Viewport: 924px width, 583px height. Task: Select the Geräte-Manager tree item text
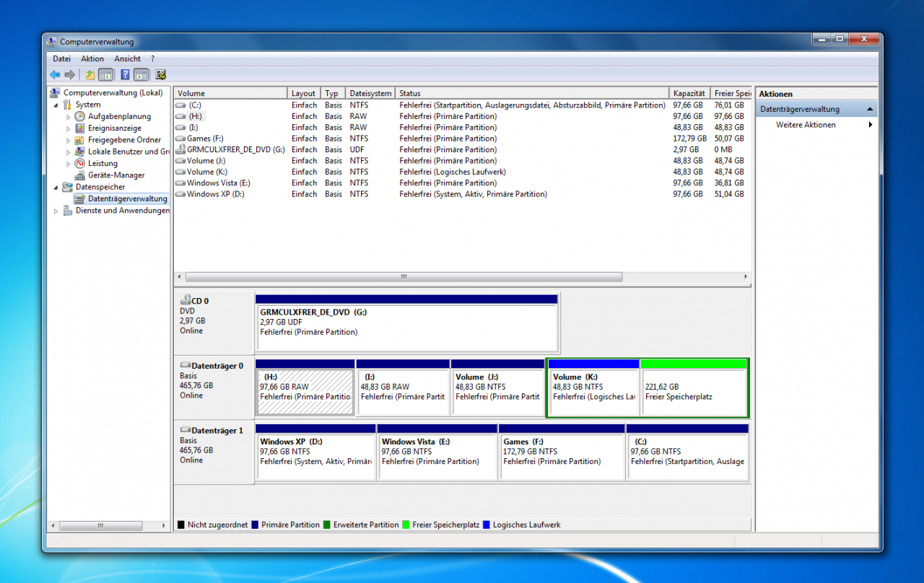point(116,175)
